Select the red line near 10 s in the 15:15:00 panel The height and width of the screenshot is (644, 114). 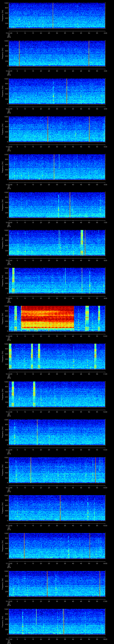point(24,546)
